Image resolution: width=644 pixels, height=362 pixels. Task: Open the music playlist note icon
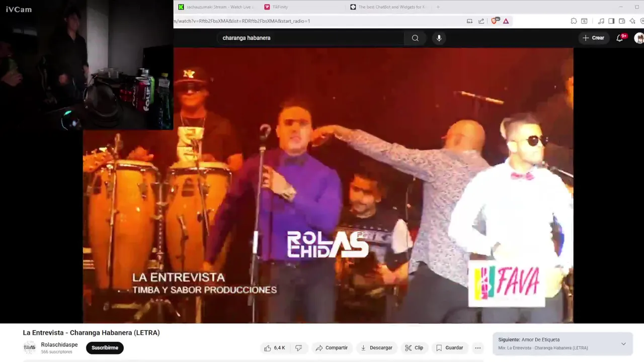601,21
